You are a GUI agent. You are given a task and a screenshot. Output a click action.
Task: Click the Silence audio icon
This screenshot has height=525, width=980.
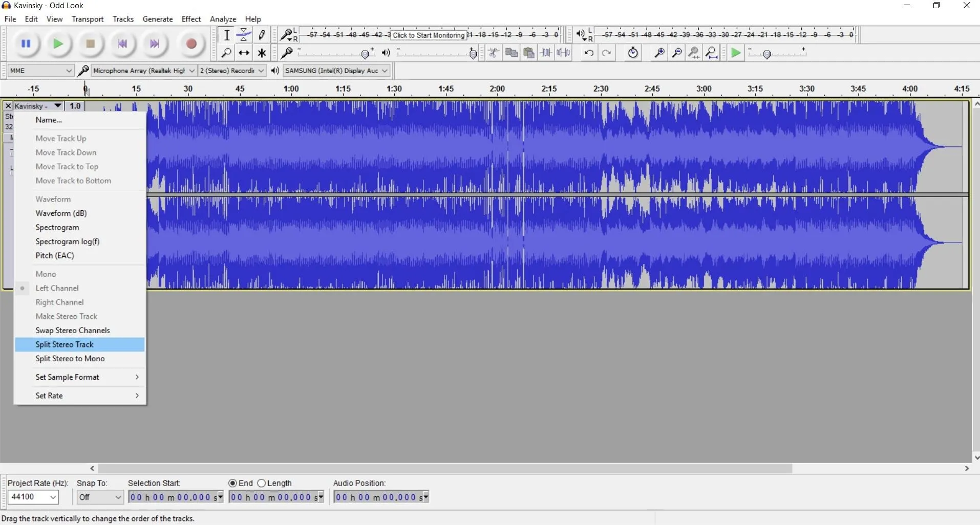564,53
